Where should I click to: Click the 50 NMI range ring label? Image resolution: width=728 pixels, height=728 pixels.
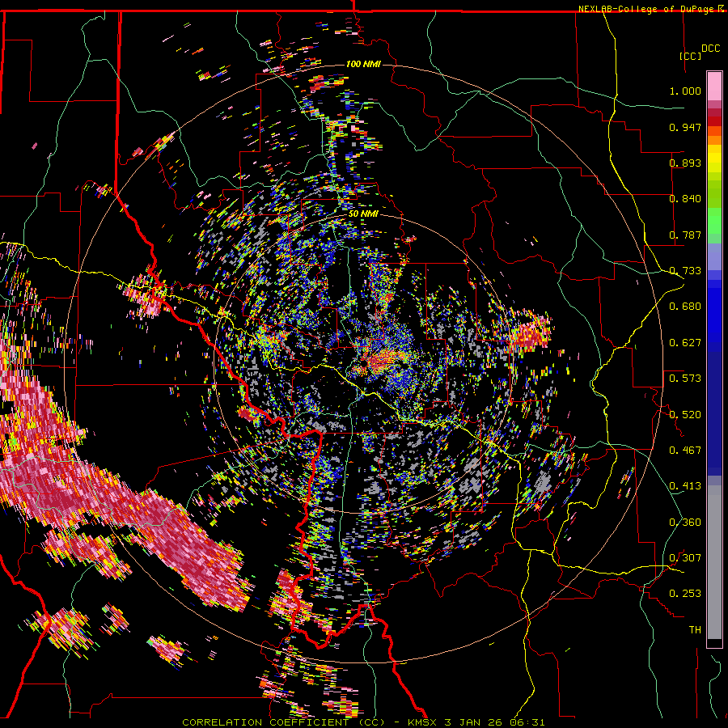click(363, 214)
